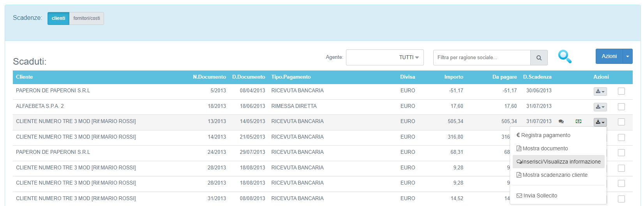Click the large blue magnifying glass icon

[x=565, y=57]
